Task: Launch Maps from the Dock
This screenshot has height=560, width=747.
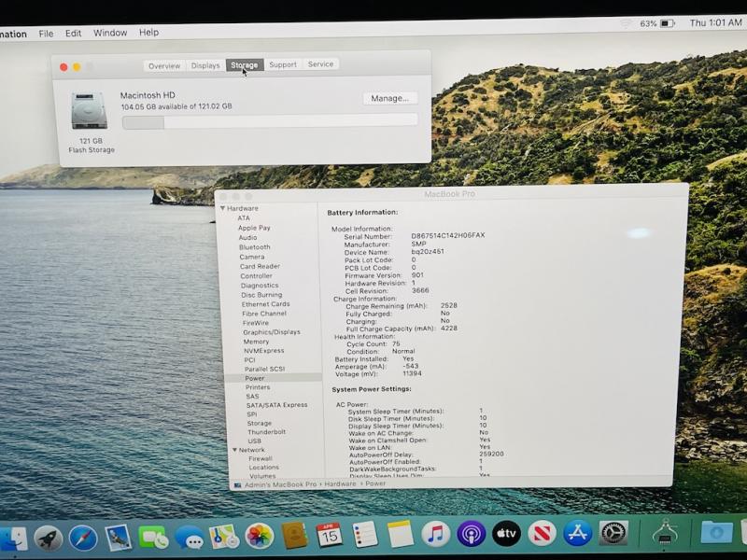Action: (x=224, y=537)
